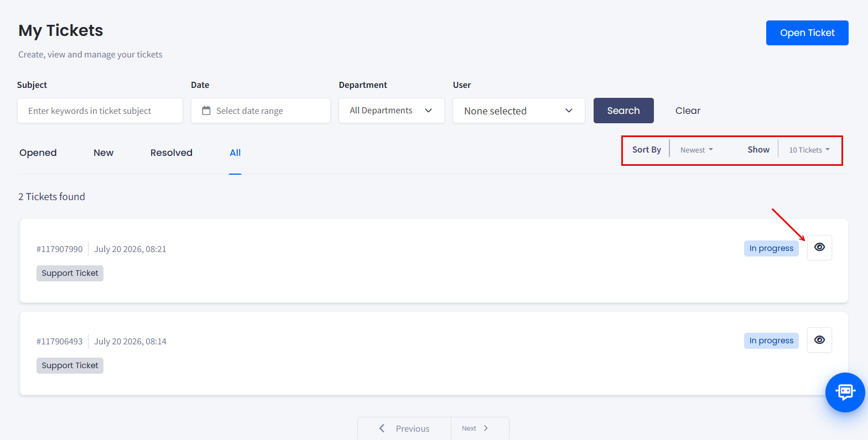Click Support Ticket tag on ticket #117906493
This screenshot has height=440, width=868.
click(x=70, y=365)
